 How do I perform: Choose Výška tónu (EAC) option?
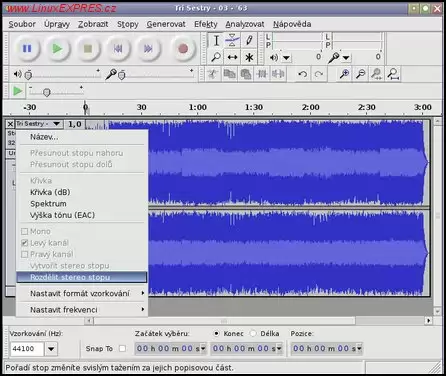pyautogui.click(x=82, y=215)
